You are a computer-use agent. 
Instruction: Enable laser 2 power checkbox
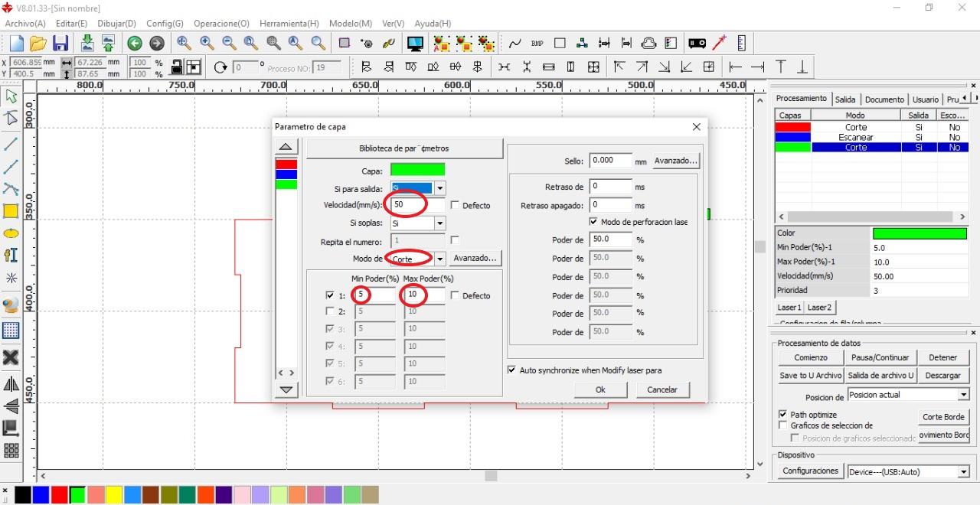click(330, 311)
